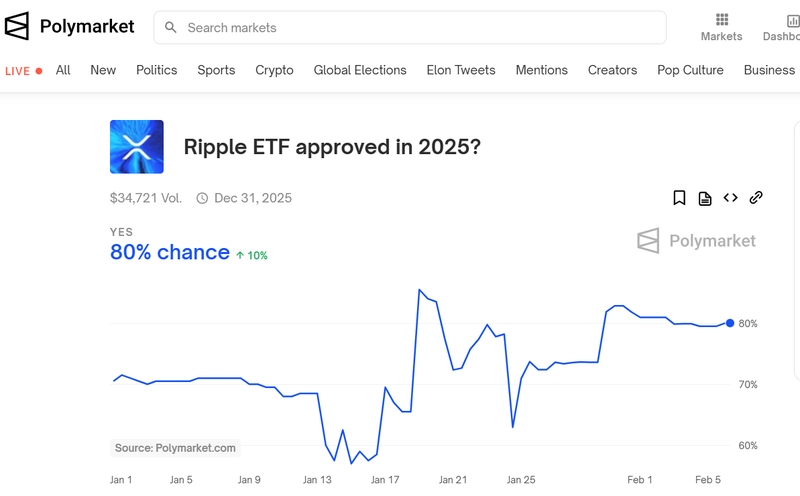Copy the market link icon

tap(756, 197)
